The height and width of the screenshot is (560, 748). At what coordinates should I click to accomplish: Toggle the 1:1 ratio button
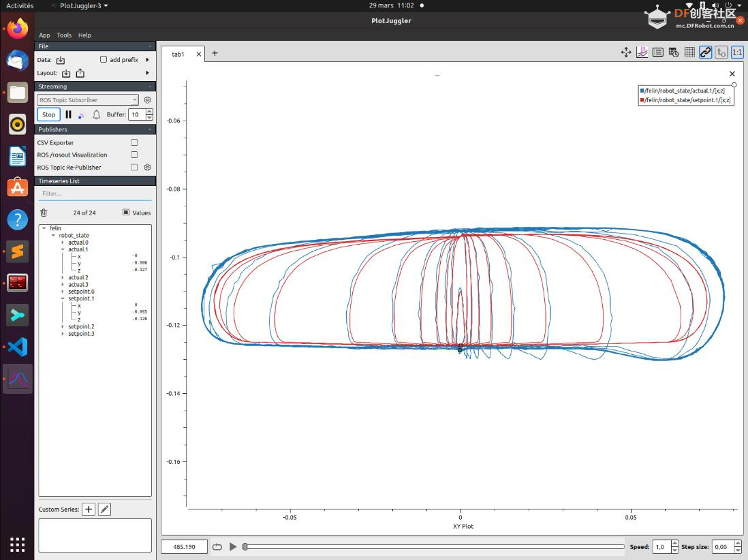point(737,52)
